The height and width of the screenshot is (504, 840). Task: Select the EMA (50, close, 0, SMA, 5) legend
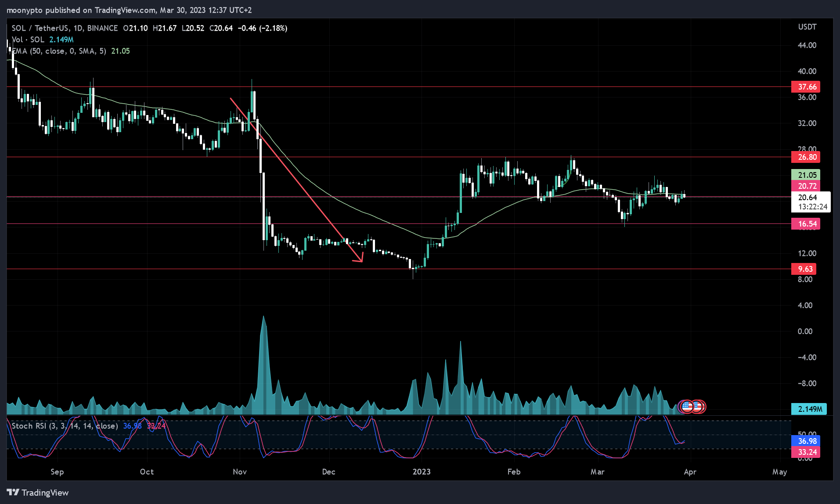71,51
